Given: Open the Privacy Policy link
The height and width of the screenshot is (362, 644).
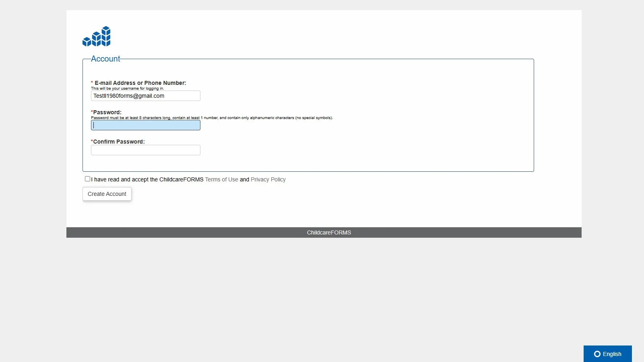Looking at the screenshot, I should coord(268,179).
